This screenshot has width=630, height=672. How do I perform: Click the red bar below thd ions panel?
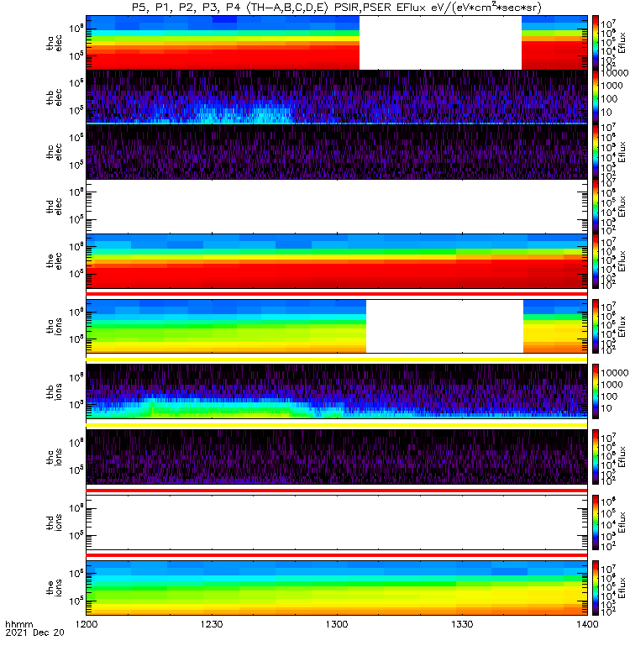click(x=337, y=555)
